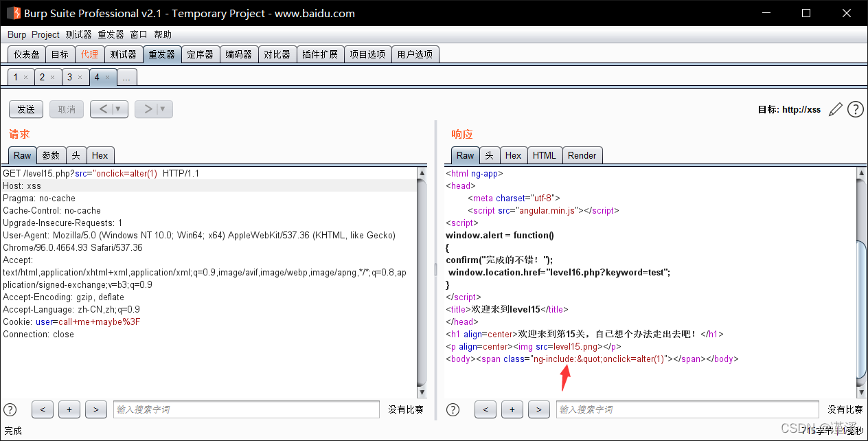Select response HTML tab

coord(545,155)
